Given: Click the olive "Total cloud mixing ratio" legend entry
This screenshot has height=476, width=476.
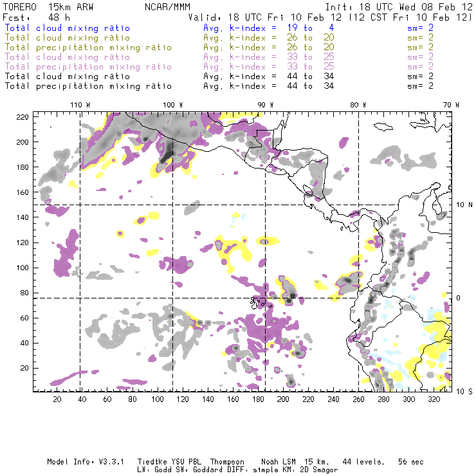Looking at the screenshot, I should tap(68, 38).
